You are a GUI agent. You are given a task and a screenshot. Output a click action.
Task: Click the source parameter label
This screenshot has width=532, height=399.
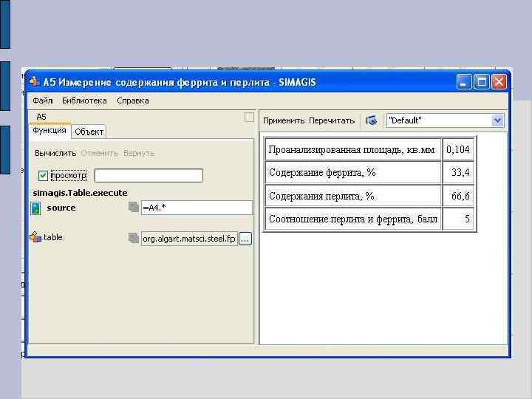[x=61, y=208]
